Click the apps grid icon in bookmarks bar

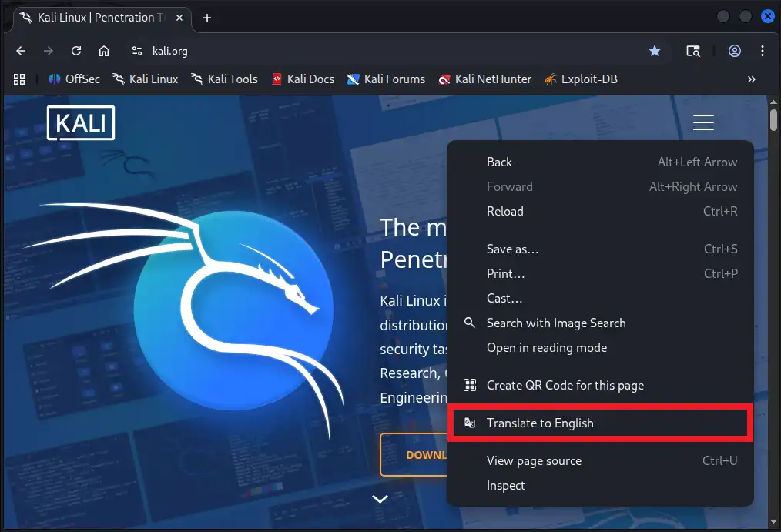pos(19,79)
